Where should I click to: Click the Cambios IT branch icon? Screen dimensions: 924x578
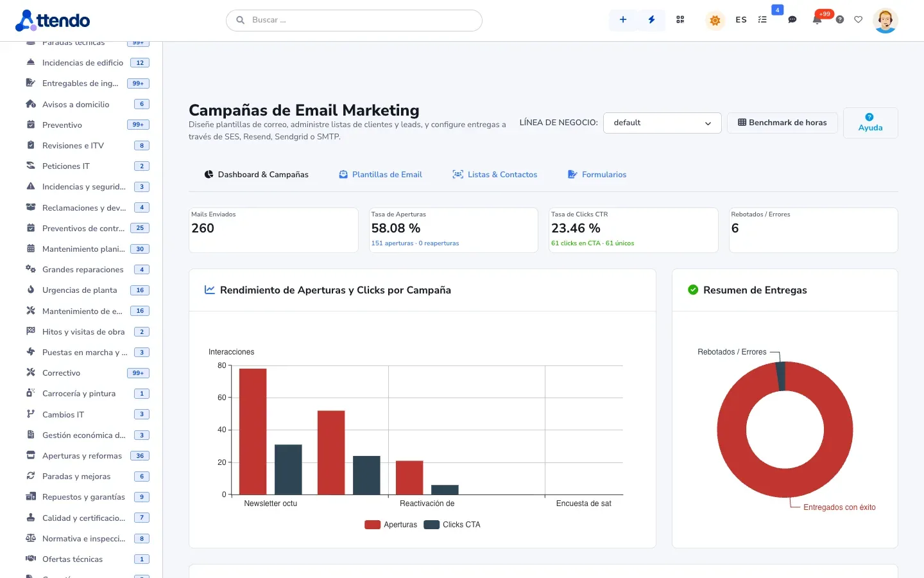(31, 414)
